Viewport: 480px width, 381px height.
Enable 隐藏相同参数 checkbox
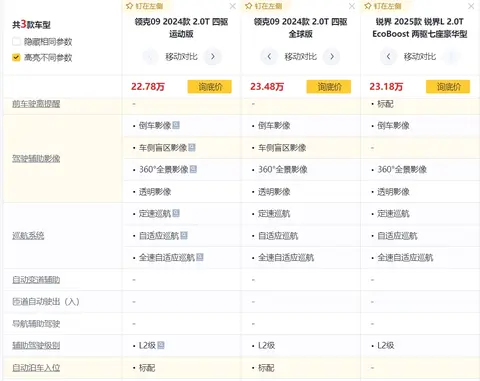(16, 42)
